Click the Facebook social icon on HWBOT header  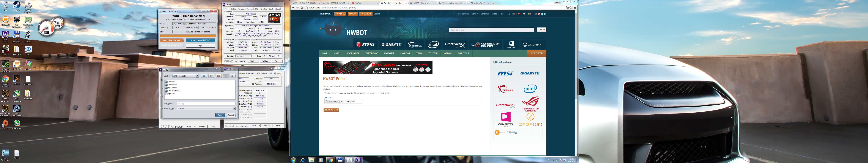pos(536,14)
